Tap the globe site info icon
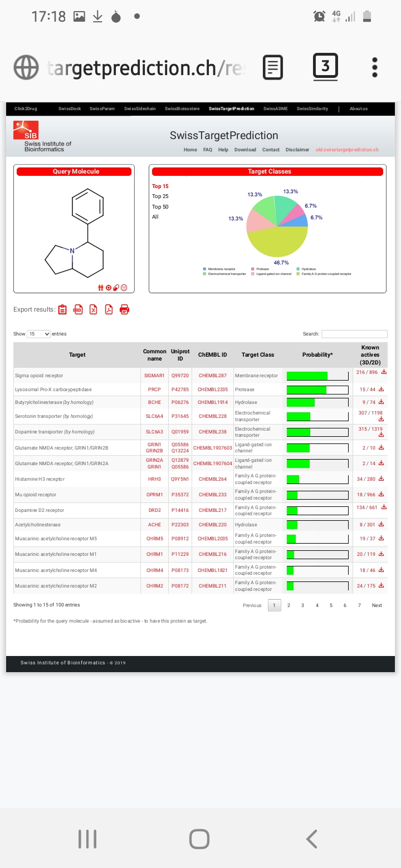 (x=26, y=68)
